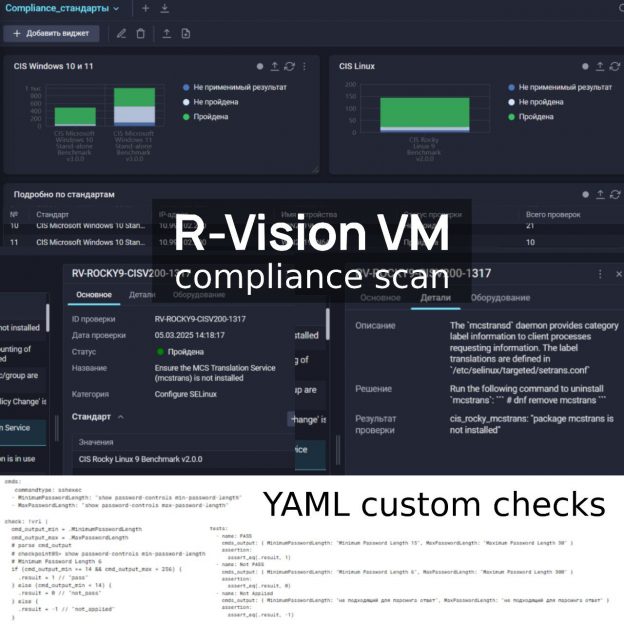Click CIS Rocky Linux 9 Benchmark v2.0.0 value

pos(140,459)
